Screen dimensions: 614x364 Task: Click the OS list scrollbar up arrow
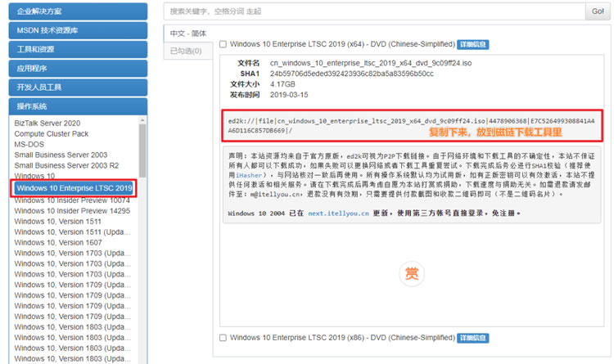pyautogui.click(x=142, y=119)
